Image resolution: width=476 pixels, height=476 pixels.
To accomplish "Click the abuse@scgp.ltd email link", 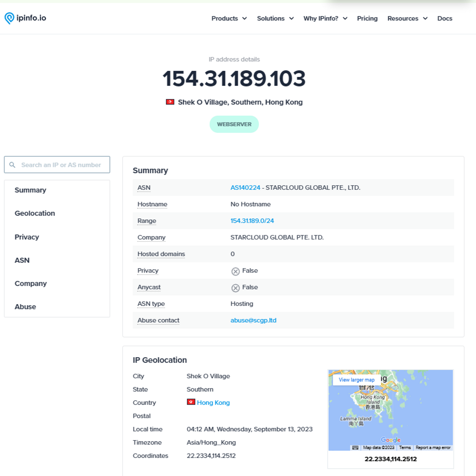I will click(x=254, y=320).
